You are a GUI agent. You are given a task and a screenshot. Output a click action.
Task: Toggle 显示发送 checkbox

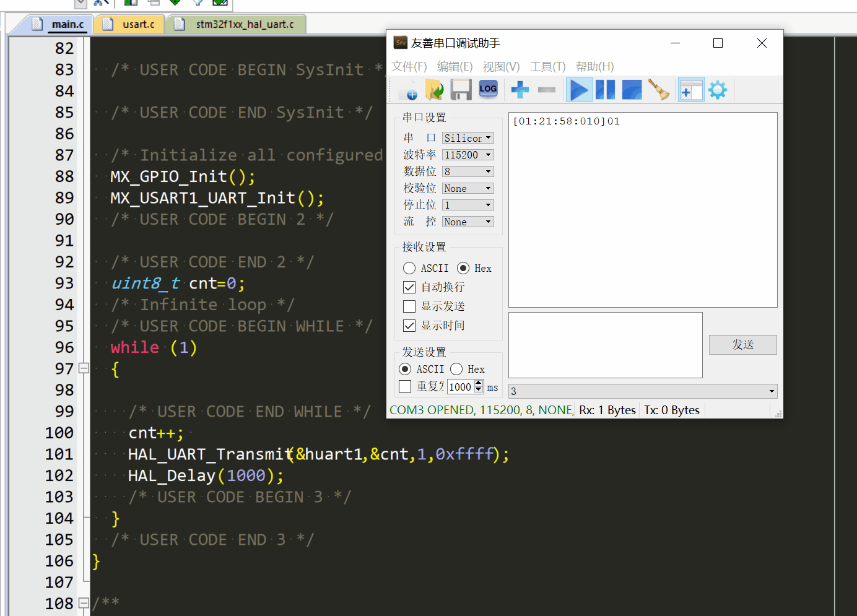[x=409, y=306]
